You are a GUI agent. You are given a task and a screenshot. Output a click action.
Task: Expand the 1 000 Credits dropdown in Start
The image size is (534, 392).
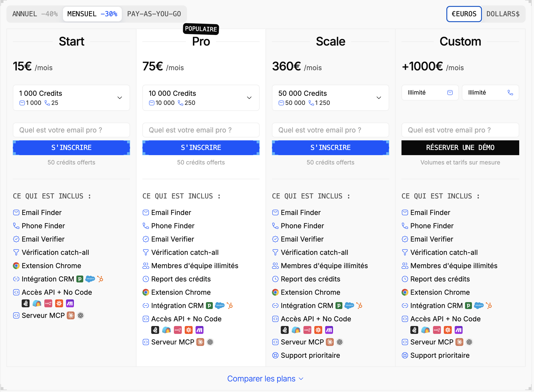pyautogui.click(x=71, y=98)
